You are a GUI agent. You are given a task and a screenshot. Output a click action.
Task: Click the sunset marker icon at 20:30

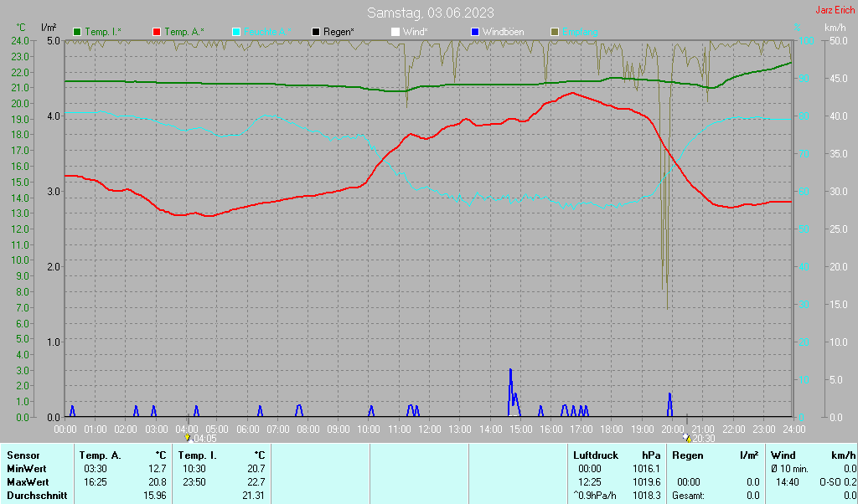(688, 438)
